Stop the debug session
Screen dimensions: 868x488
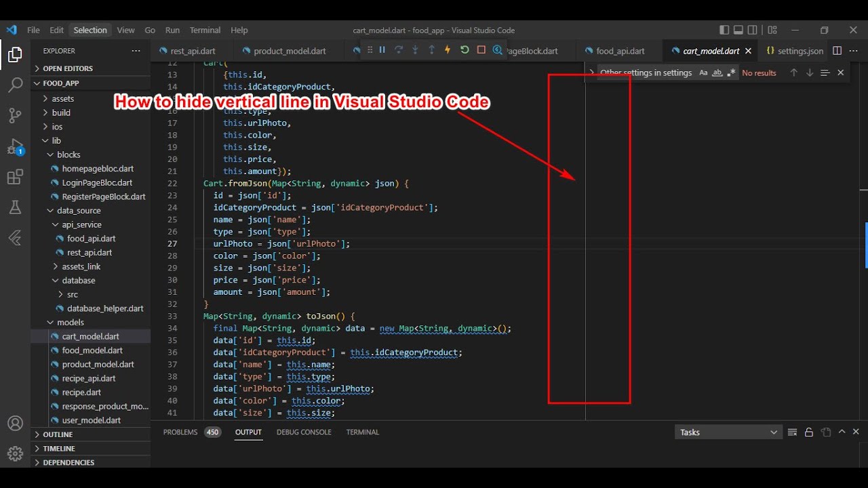coord(481,50)
